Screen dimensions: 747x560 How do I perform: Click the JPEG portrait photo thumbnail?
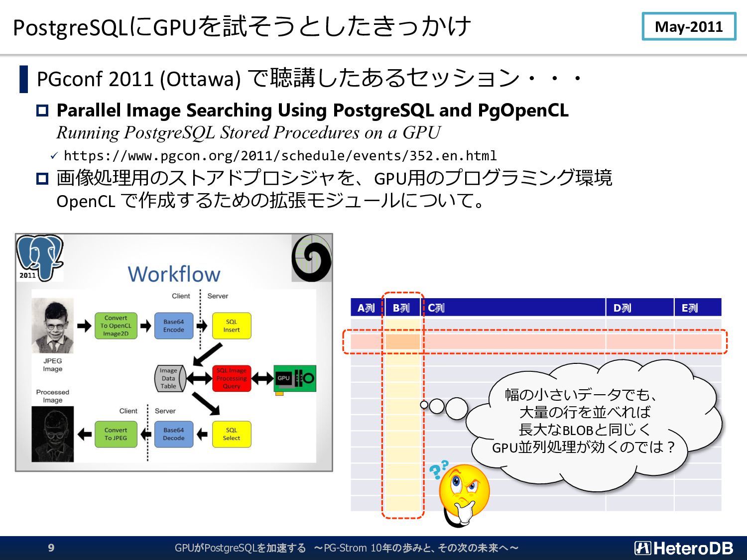(53, 326)
